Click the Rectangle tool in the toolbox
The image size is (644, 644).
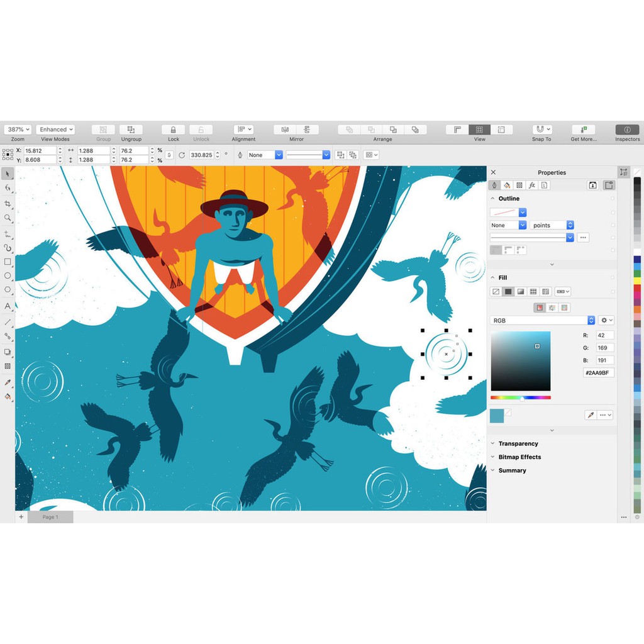[8, 262]
